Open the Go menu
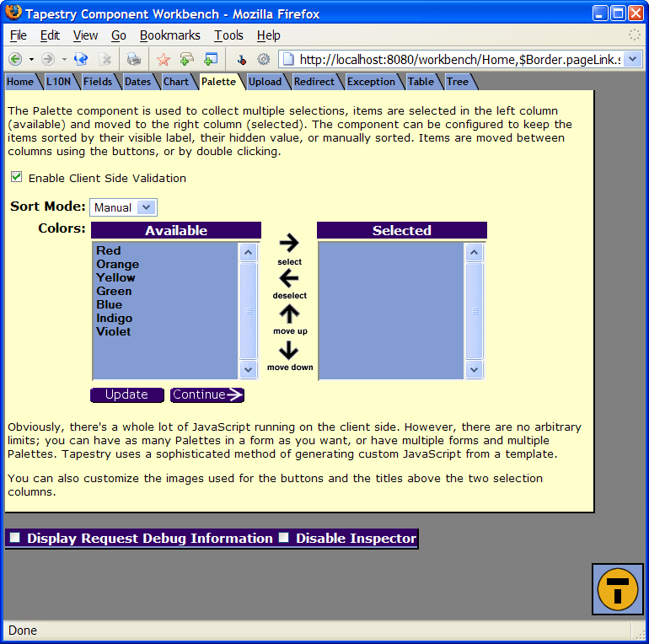 [x=118, y=35]
